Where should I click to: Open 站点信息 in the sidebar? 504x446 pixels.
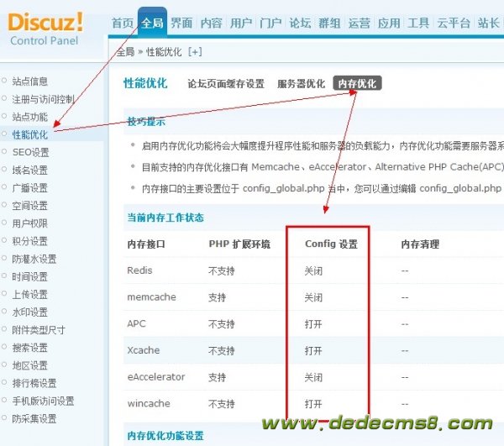(x=29, y=81)
